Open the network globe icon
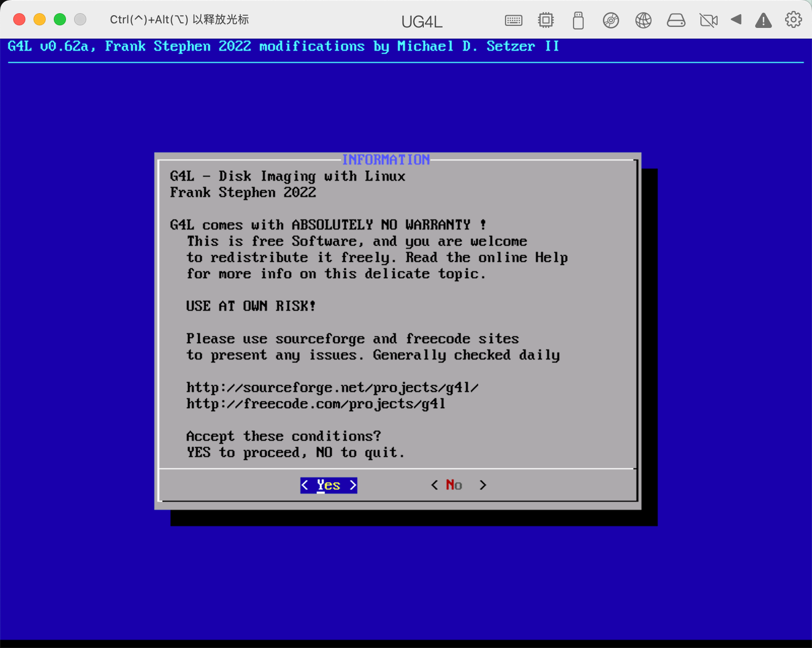The width and height of the screenshot is (812, 648). click(x=643, y=20)
